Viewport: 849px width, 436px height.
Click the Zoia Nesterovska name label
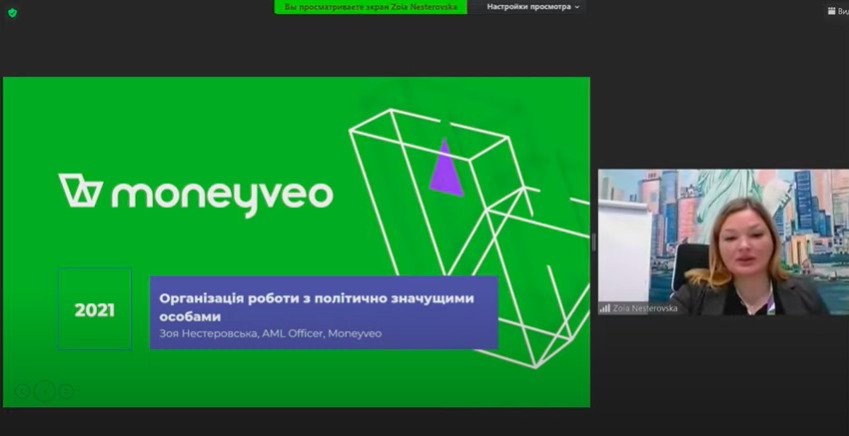coord(645,309)
